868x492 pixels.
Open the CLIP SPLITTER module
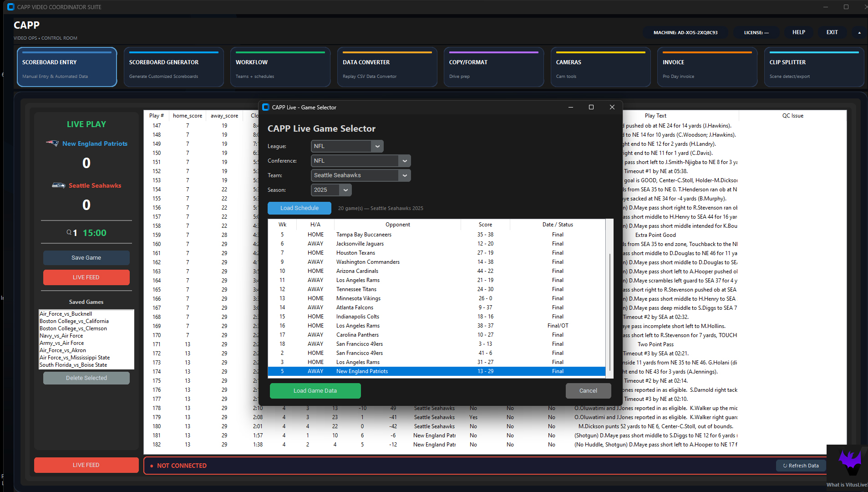pos(813,67)
